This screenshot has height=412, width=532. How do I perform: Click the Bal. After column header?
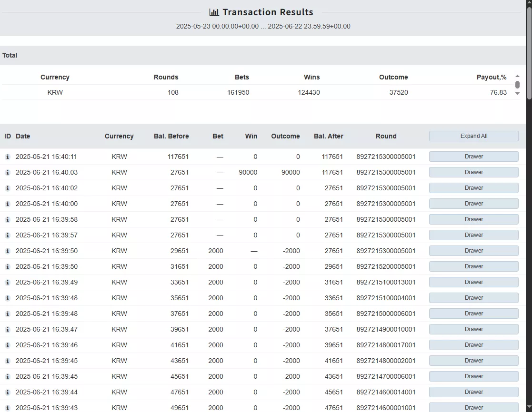329,136
